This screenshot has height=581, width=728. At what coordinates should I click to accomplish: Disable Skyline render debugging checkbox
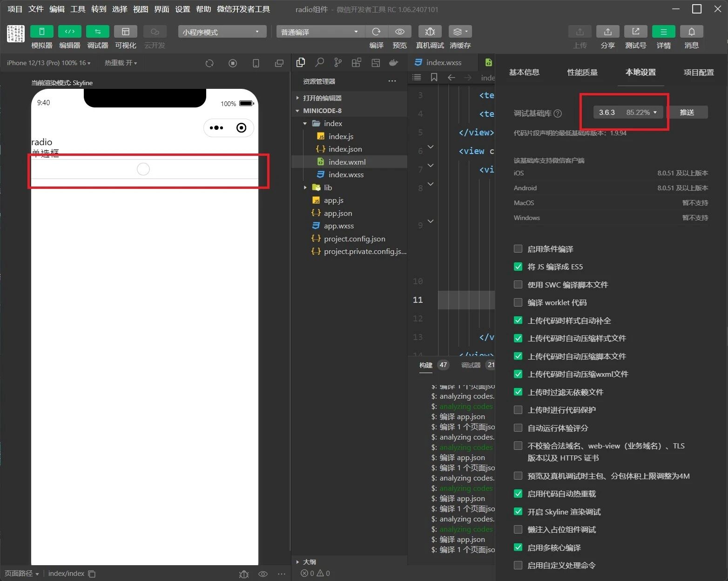tap(518, 512)
